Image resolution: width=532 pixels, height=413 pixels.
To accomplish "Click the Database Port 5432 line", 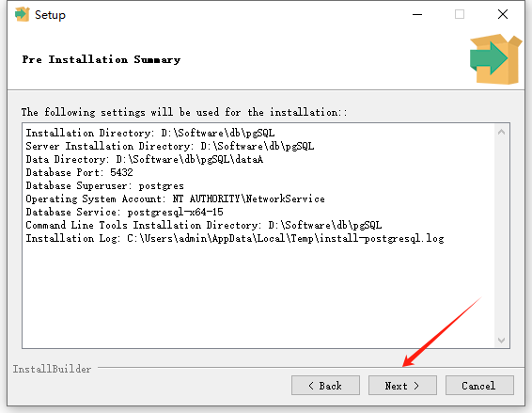I will point(79,172).
